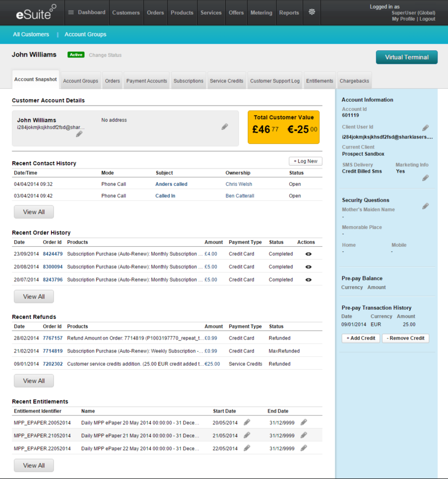Open the Chargebacks tab

354,81
